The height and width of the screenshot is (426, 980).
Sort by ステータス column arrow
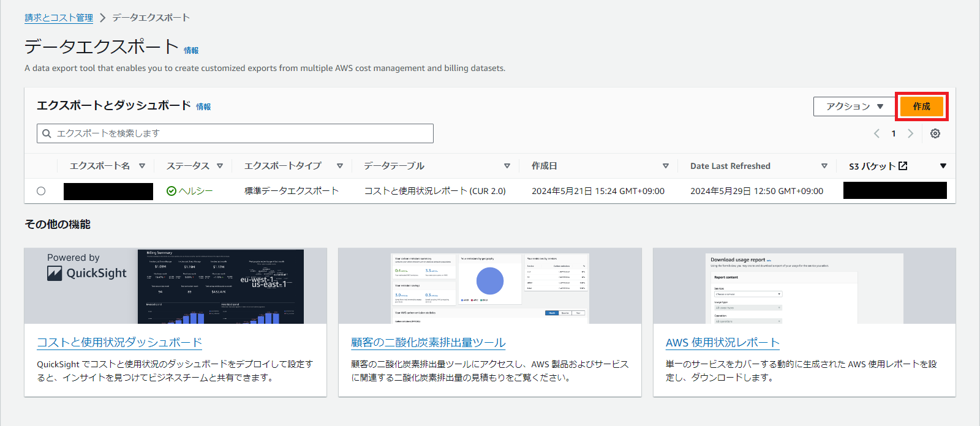tap(220, 166)
